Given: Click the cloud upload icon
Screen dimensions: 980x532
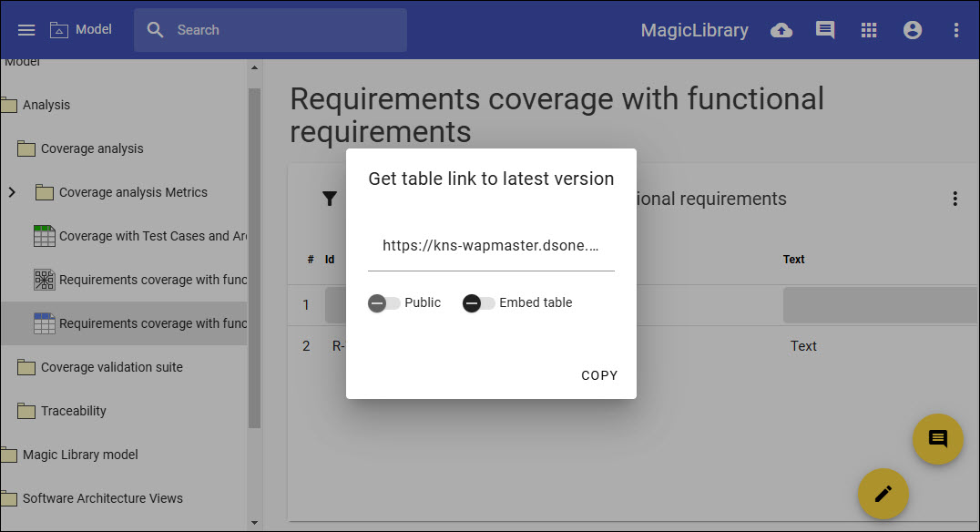Looking at the screenshot, I should (x=781, y=30).
